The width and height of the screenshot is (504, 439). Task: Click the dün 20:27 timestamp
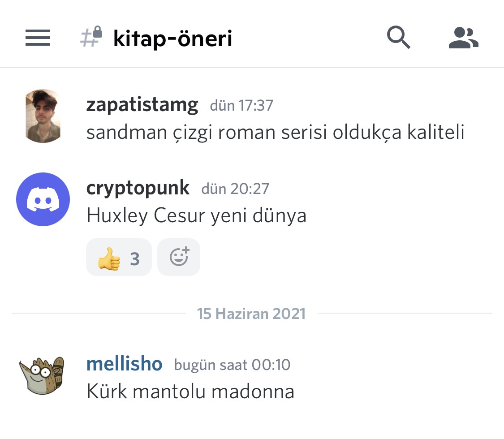point(235,189)
